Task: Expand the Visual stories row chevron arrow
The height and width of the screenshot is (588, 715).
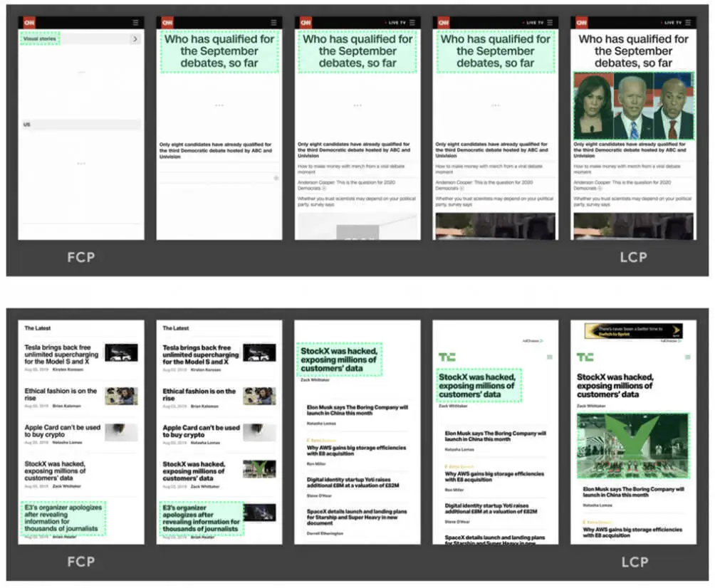Action: tap(135, 39)
